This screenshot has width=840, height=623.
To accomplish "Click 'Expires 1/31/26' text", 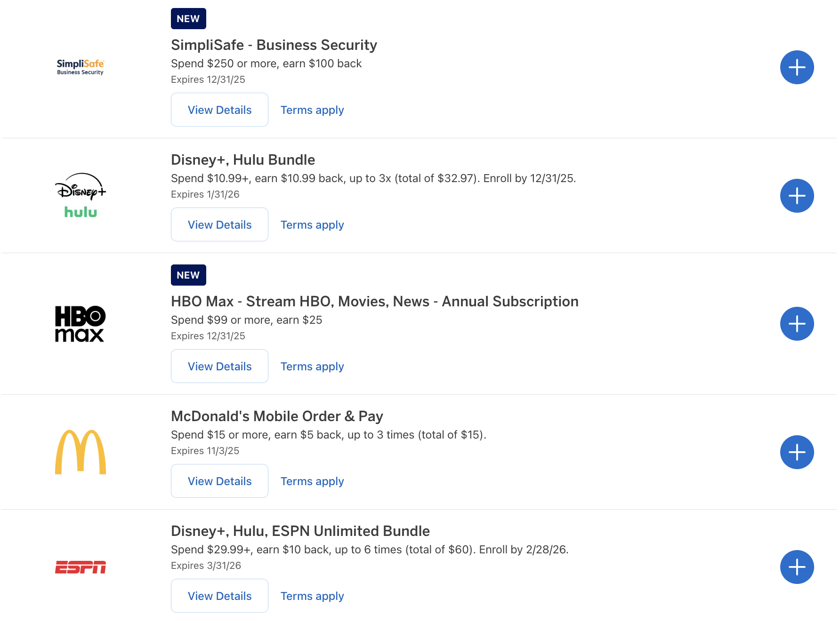I will point(205,194).
